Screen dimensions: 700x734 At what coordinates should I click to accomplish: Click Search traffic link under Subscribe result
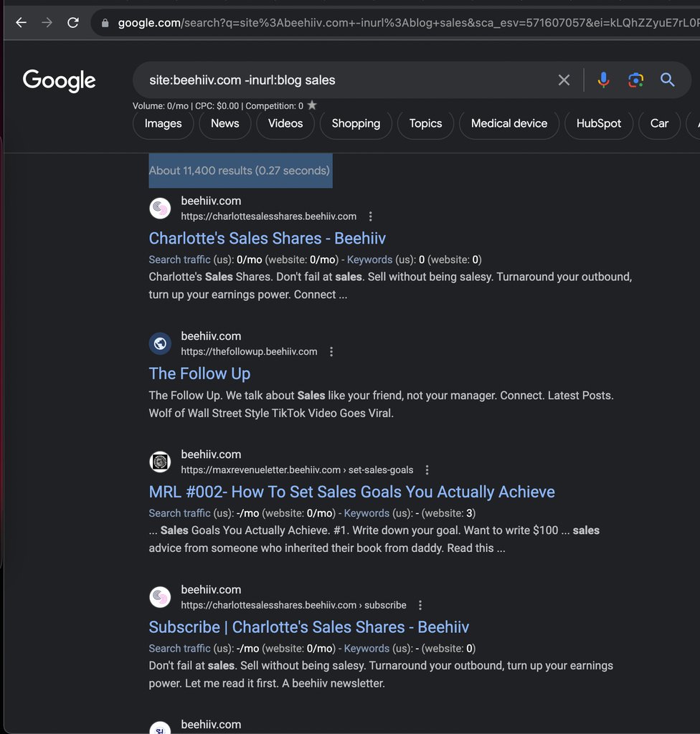(179, 649)
